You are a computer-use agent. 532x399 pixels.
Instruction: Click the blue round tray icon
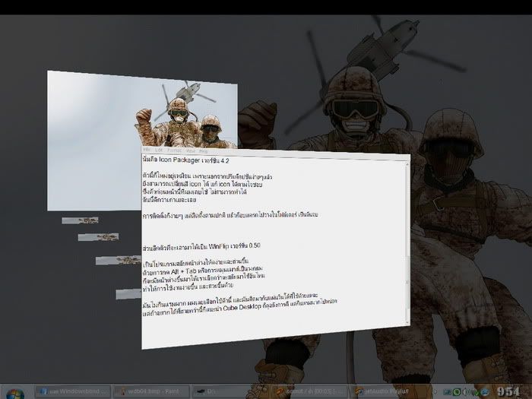click(486, 392)
